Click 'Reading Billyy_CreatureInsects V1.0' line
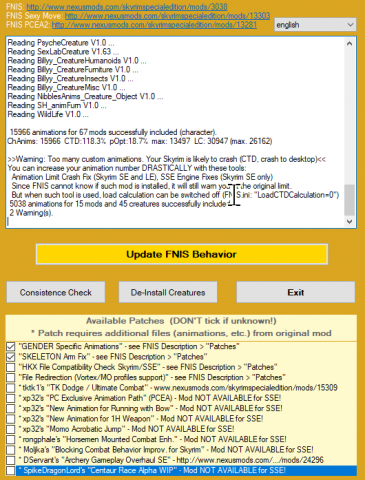The width and height of the screenshot is (365, 480). point(71,79)
